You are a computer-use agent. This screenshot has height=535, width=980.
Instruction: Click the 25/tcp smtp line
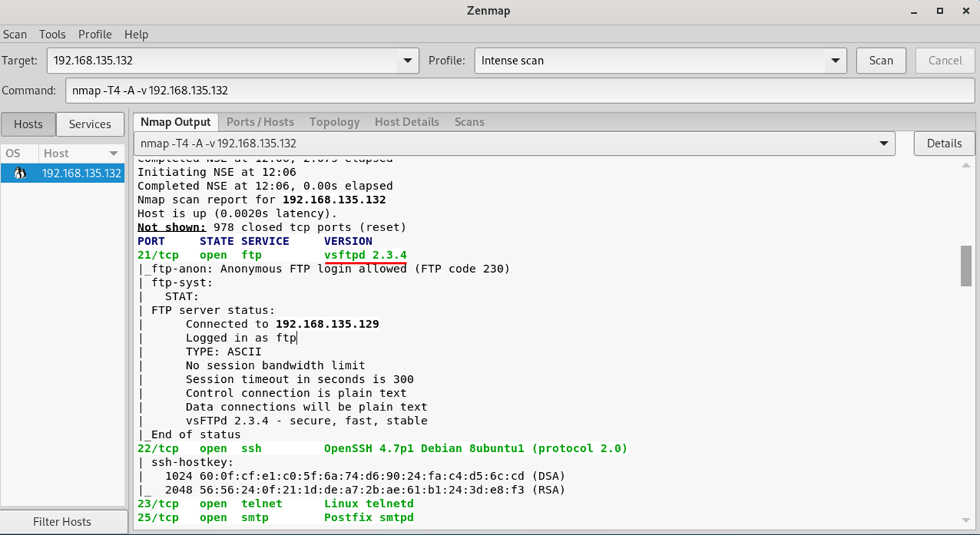[276, 518]
